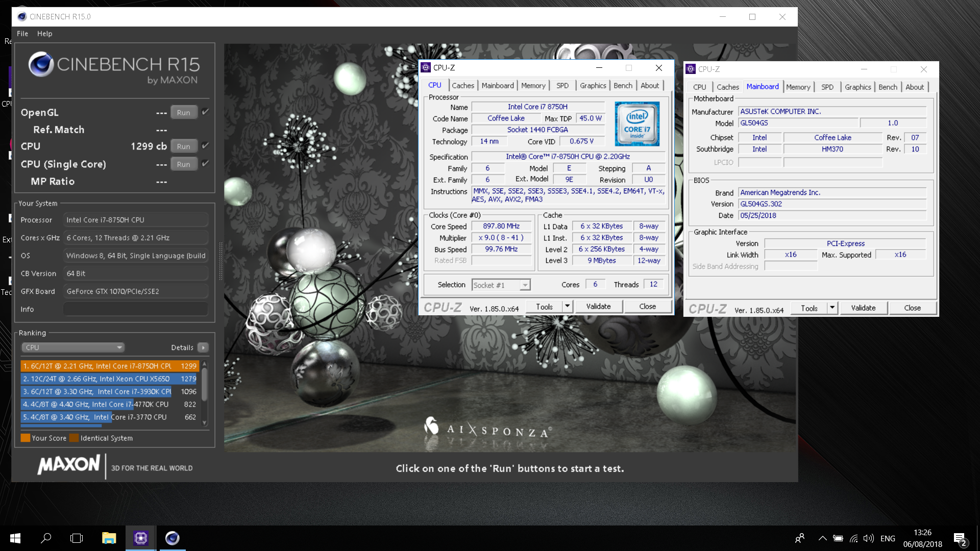Open Task View from taskbar
The image size is (980, 551).
pos(77,538)
